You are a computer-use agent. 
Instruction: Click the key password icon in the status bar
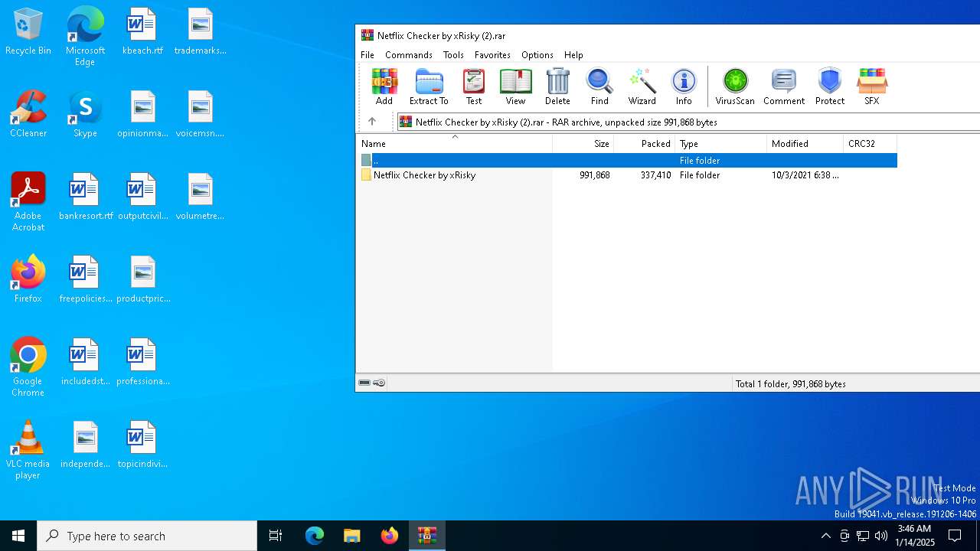point(379,383)
